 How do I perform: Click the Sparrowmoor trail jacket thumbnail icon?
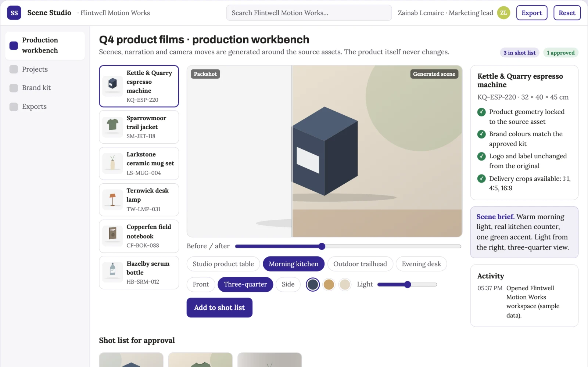(x=112, y=127)
